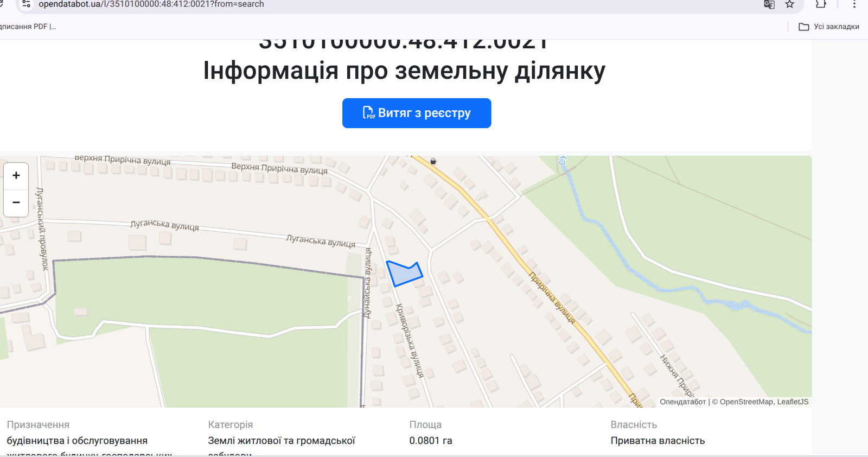This screenshot has width=868, height=457.
Task: Open the Усі закладки bookmarks folder
Action: pyautogui.click(x=829, y=27)
